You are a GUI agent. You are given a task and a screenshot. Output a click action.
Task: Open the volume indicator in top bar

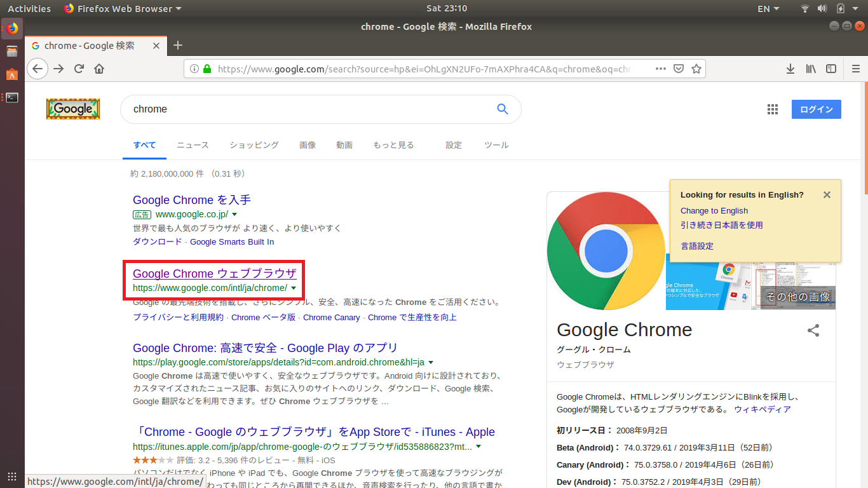coord(822,8)
